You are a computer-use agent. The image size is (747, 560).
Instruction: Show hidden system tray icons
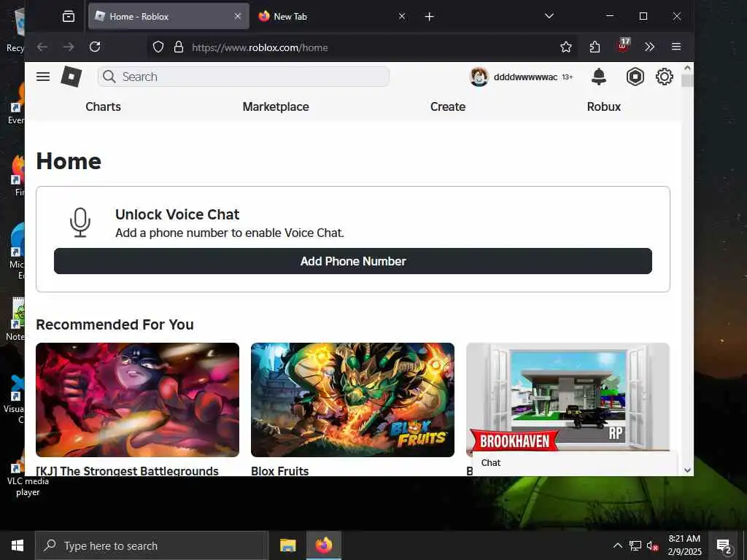click(617, 545)
